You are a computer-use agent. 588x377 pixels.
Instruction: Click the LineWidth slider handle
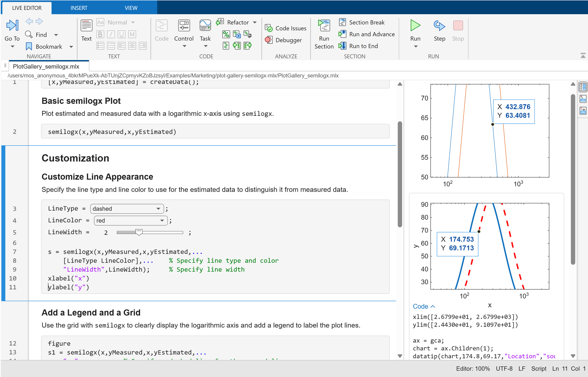(x=139, y=232)
